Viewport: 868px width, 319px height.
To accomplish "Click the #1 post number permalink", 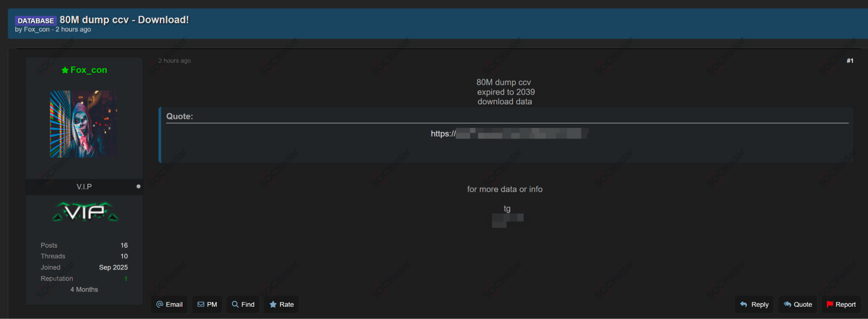I will point(850,61).
